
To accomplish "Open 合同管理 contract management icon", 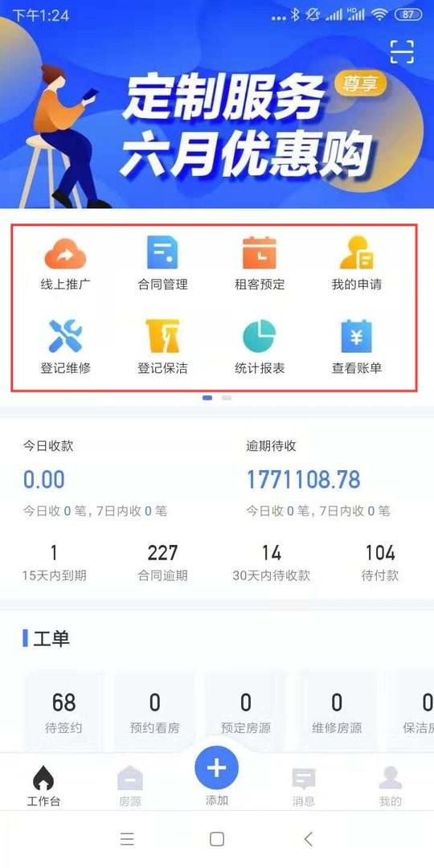I will pos(162,252).
